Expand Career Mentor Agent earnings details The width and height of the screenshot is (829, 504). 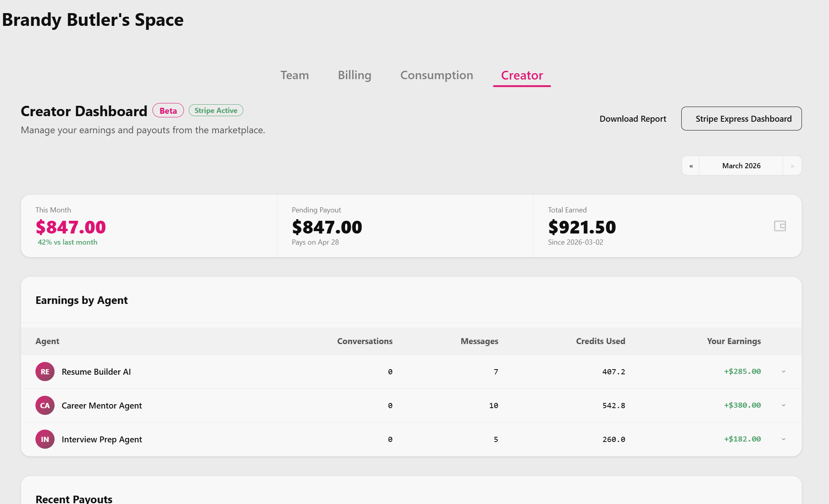(x=784, y=405)
